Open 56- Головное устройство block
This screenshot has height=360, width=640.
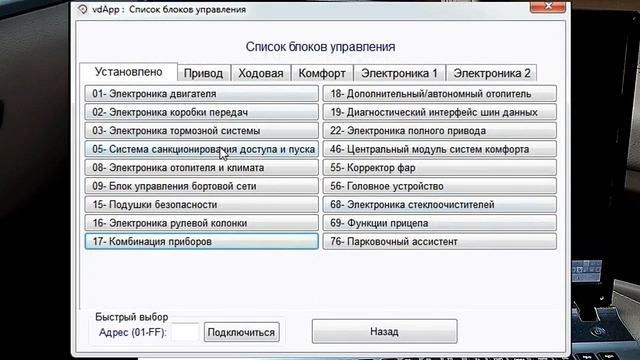pyautogui.click(x=440, y=186)
